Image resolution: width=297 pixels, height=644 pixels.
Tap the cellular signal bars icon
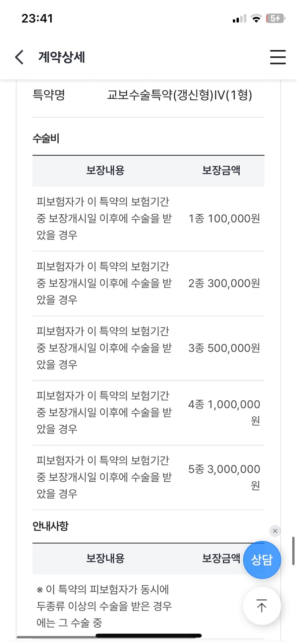[239, 19]
